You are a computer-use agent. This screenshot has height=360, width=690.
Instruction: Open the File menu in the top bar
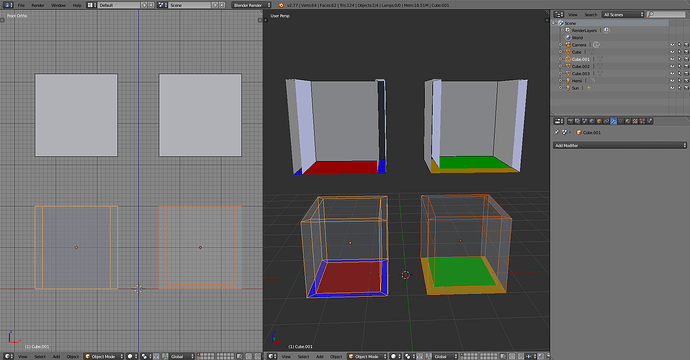tap(21, 5)
